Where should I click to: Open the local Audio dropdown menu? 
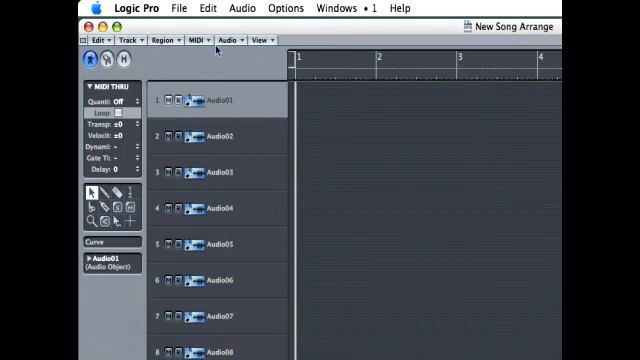(x=231, y=40)
